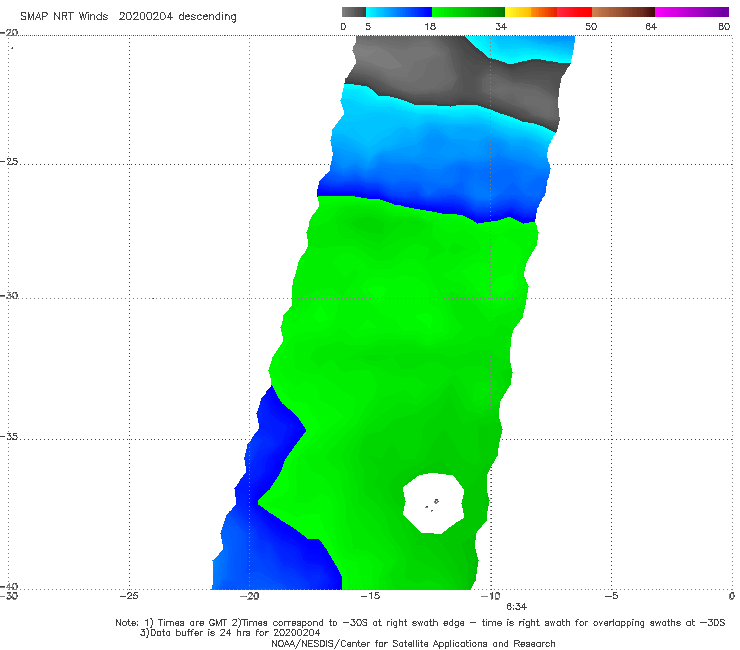Select the yellow-to-red 34–50 colorbar segment

click(548, 12)
